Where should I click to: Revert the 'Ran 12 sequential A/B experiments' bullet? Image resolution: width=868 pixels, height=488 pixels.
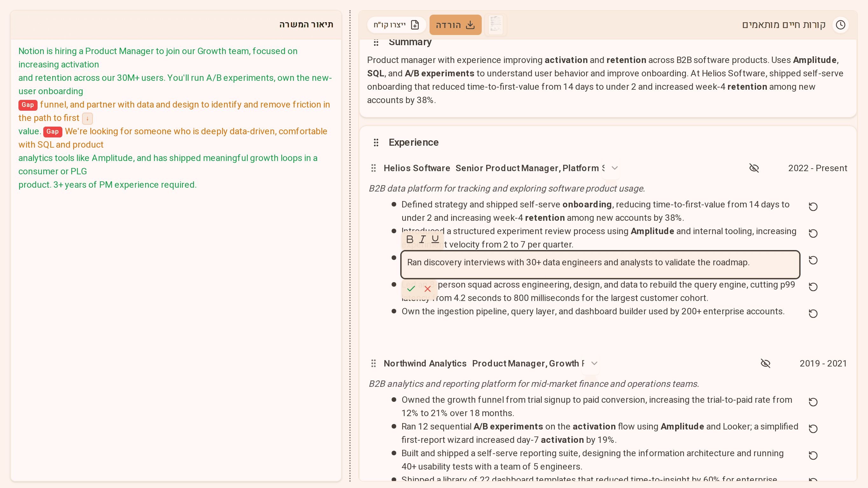point(813,429)
